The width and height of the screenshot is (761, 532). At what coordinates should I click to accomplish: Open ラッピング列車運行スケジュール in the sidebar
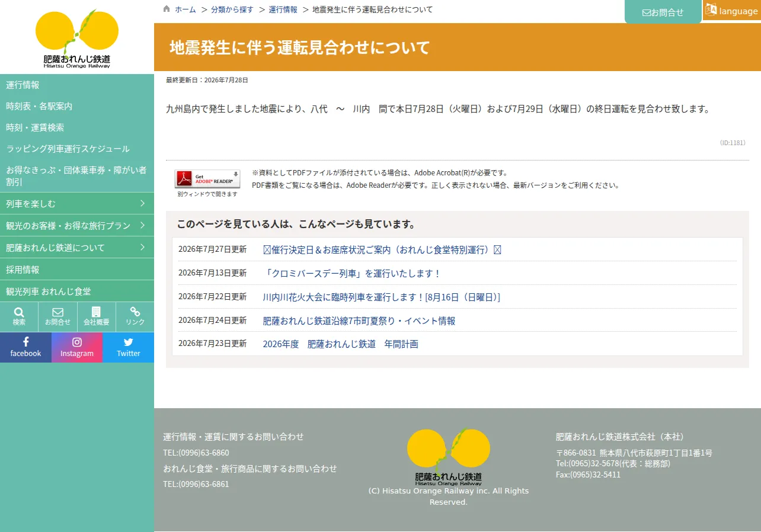[77, 149]
